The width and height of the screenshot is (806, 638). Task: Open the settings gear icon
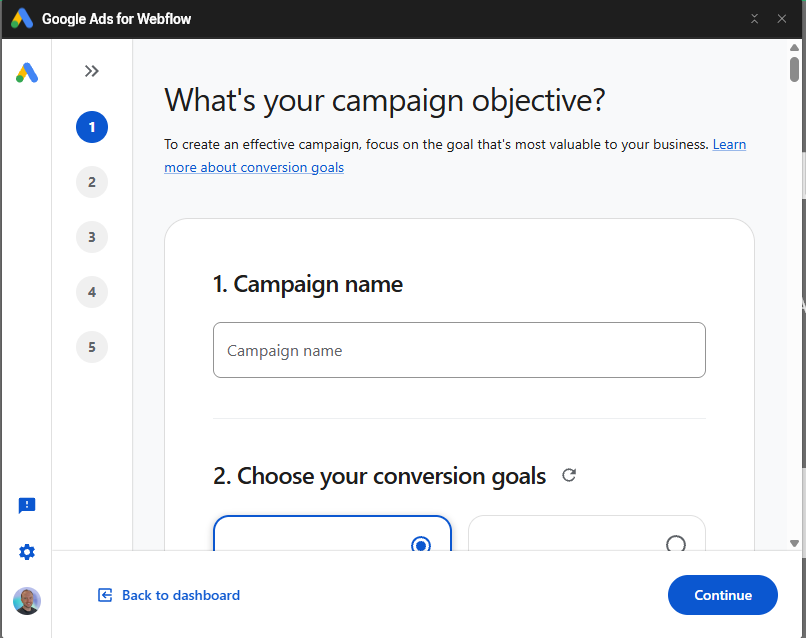point(27,552)
